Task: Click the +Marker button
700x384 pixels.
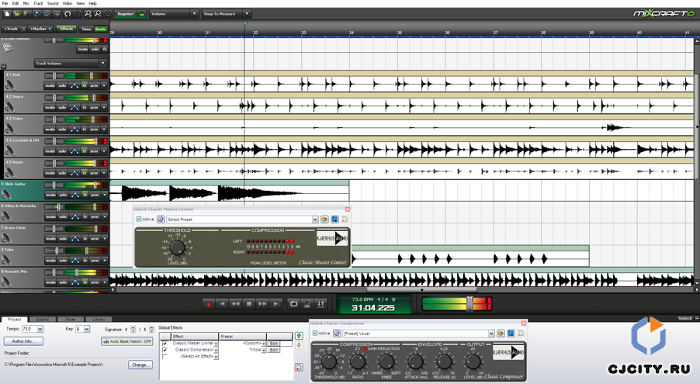Action: tap(40, 29)
